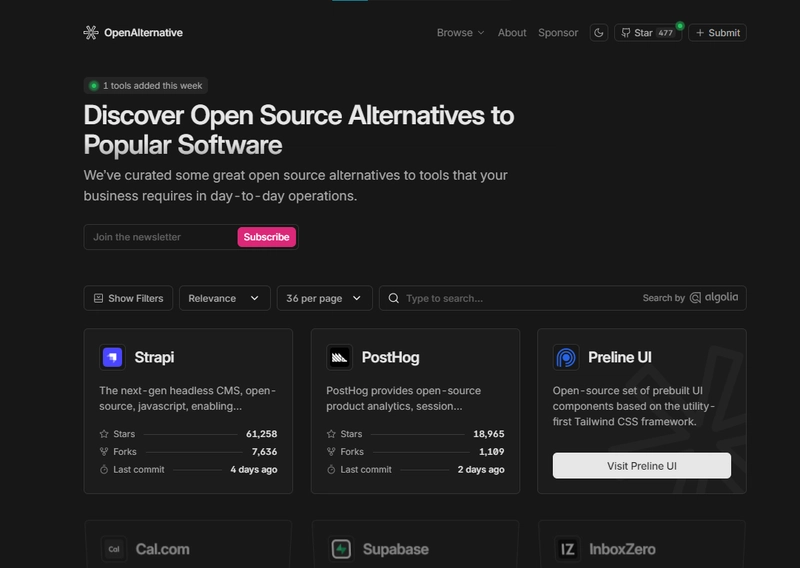Click the green status dot in weekly badge
800x568 pixels.
[94, 86]
